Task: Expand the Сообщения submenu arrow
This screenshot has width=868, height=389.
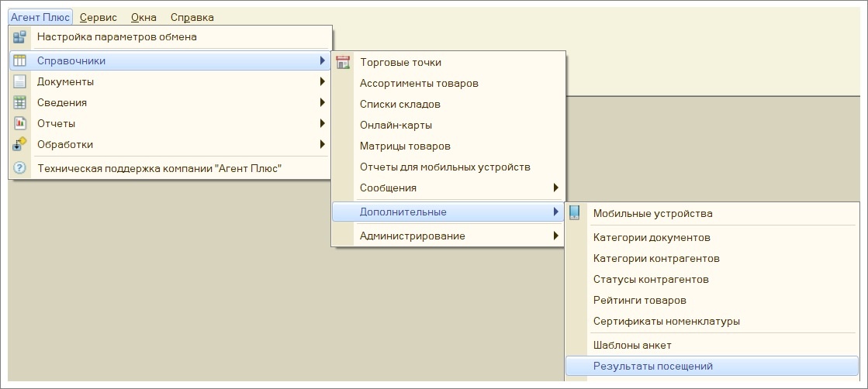Action: tap(556, 188)
